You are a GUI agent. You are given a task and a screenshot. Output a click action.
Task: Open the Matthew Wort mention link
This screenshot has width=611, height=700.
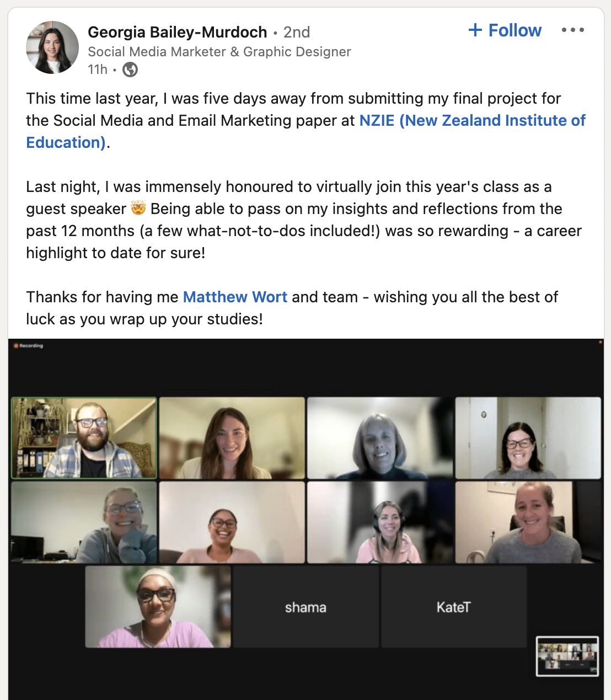pyautogui.click(x=235, y=297)
